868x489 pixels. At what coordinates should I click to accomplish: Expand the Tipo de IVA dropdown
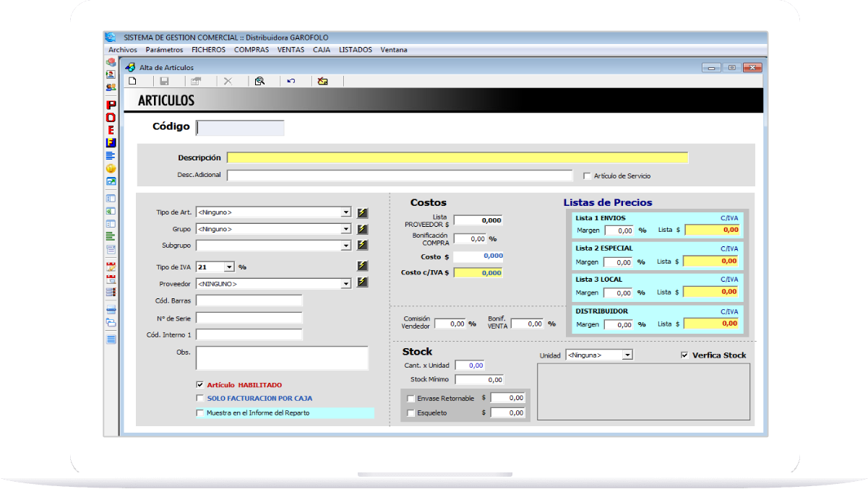pyautogui.click(x=230, y=267)
